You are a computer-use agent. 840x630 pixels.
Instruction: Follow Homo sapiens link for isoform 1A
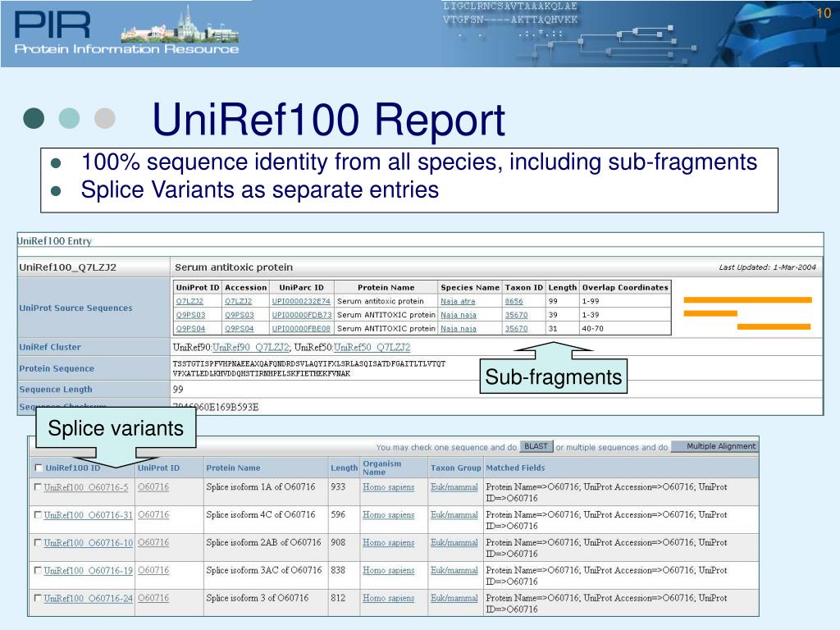(388, 487)
